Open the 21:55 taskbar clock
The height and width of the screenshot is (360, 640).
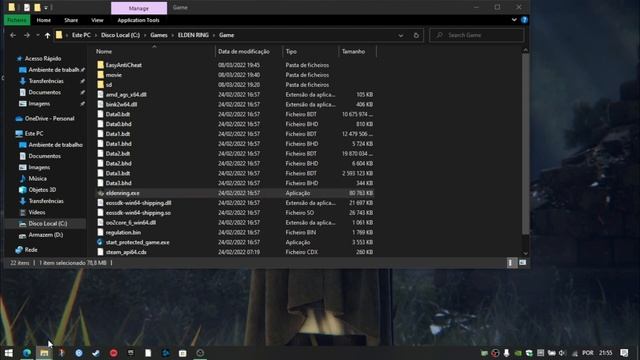(x=606, y=353)
